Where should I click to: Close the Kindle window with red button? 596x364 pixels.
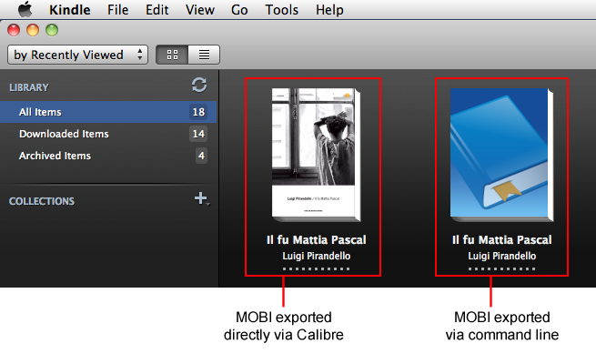[x=14, y=30]
